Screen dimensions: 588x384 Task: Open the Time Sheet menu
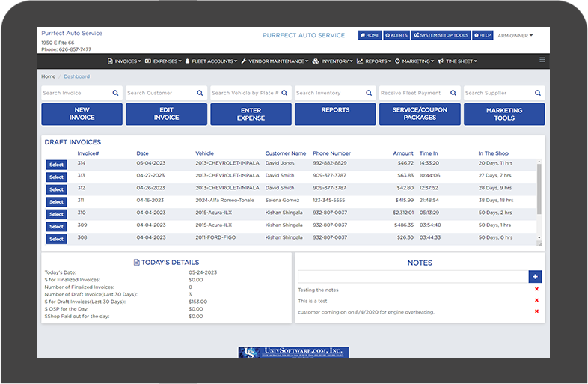tap(458, 61)
